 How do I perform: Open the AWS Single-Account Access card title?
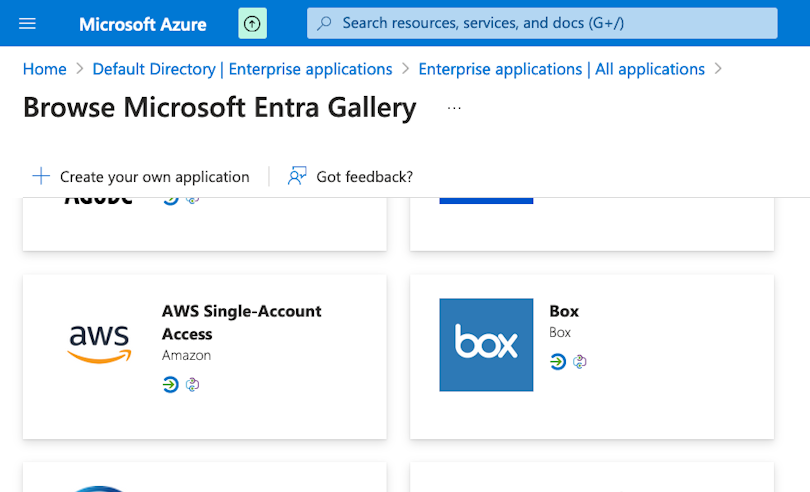pyautogui.click(x=241, y=322)
